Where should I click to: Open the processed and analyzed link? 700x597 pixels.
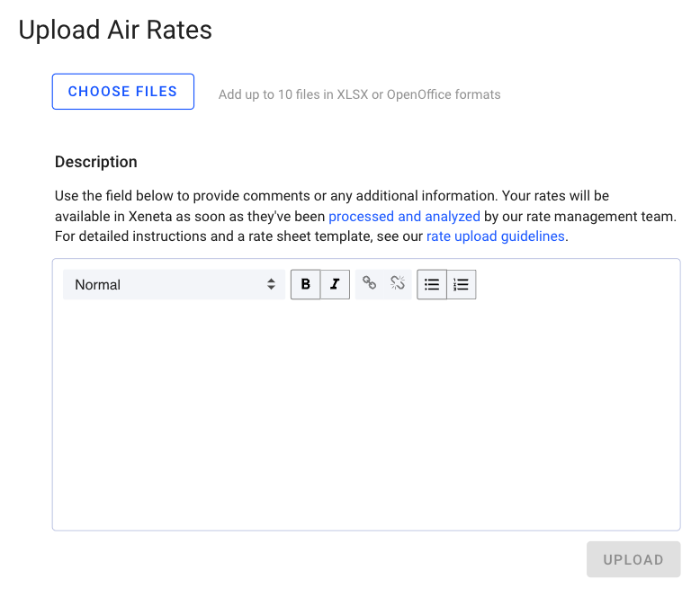(404, 217)
